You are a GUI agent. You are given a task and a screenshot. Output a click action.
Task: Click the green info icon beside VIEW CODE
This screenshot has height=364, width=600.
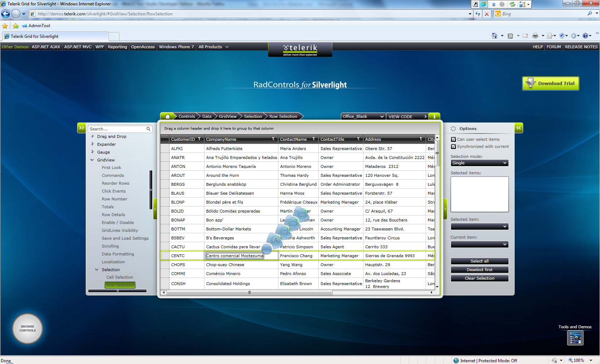click(434, 116)
